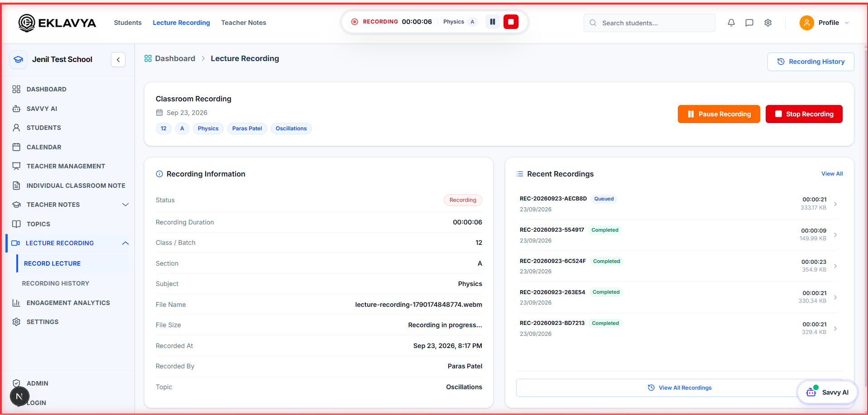Open settings gear in top bar
This screenshot has width=868, height=415.
[768, 23]
